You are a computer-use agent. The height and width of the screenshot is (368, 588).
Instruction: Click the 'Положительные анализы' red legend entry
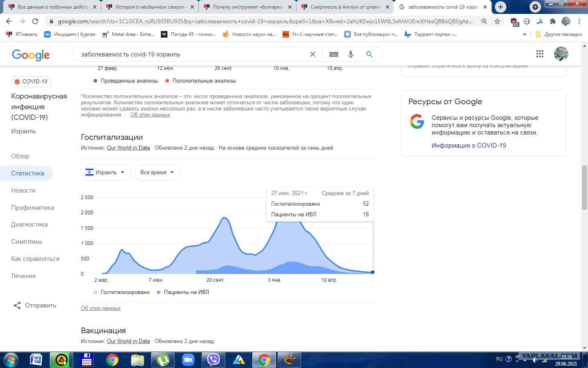click(x=200, y=81)
